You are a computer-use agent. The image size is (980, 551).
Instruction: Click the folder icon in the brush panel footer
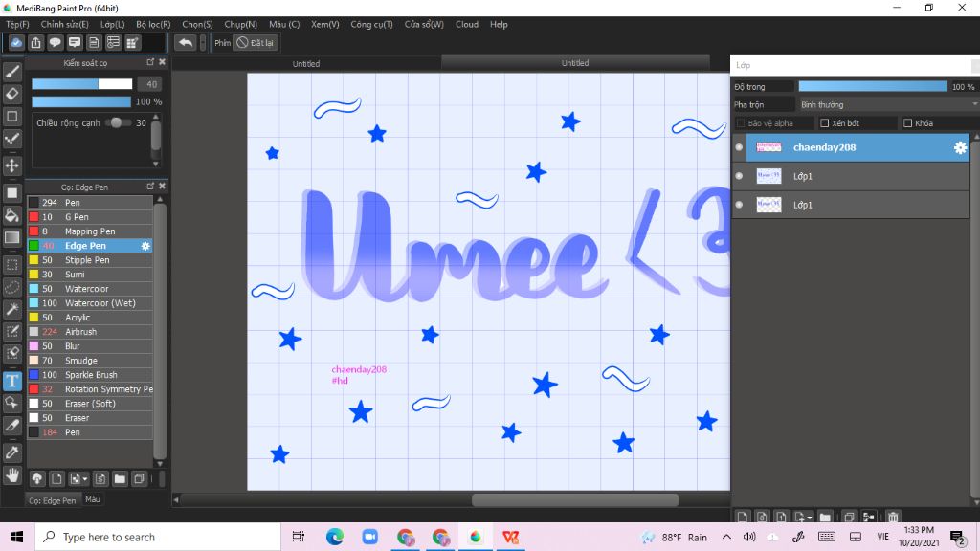[120, 478]
